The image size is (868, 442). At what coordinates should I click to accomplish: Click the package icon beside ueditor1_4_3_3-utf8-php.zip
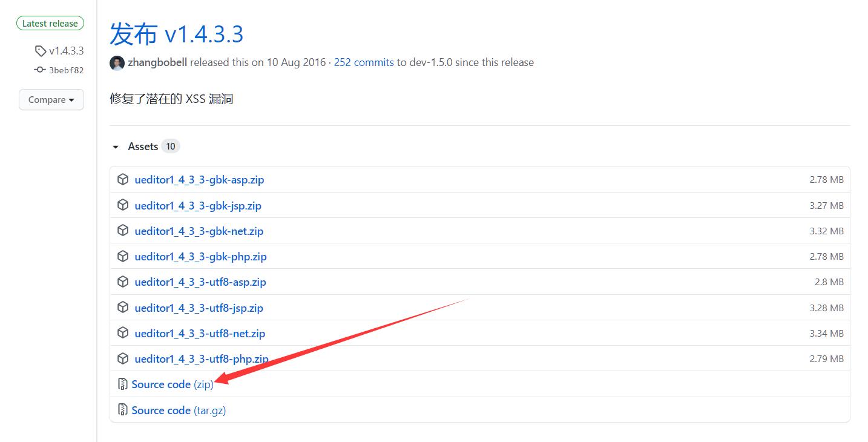(x=123, y=358)
